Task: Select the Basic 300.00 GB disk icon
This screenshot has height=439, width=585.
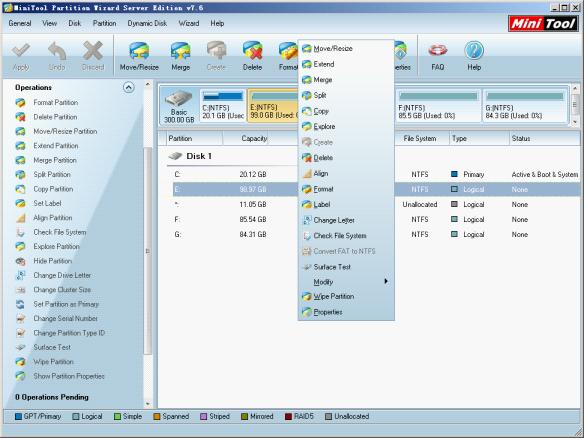Action: pos(179,106)
